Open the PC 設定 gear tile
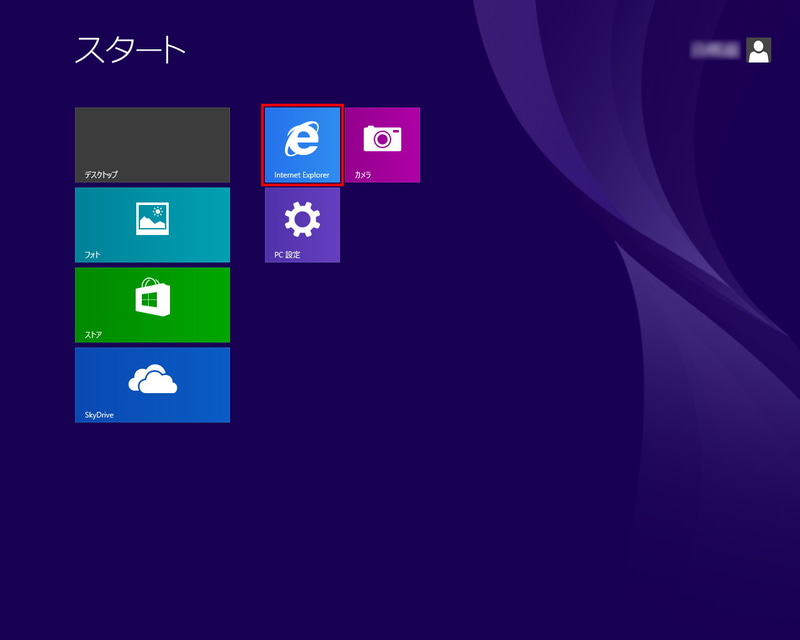Viewport: 800px width, 640px height. pos(302,225)
